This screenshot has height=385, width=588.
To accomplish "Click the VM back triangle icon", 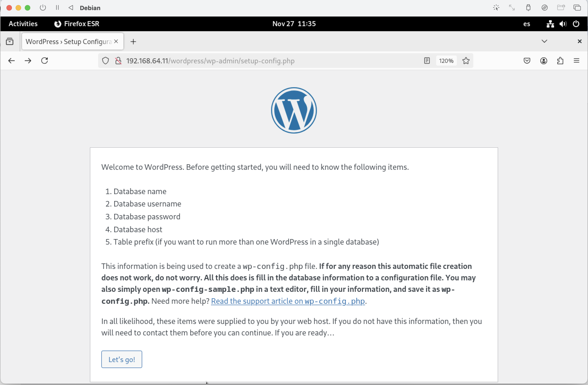I will (71, 8).
